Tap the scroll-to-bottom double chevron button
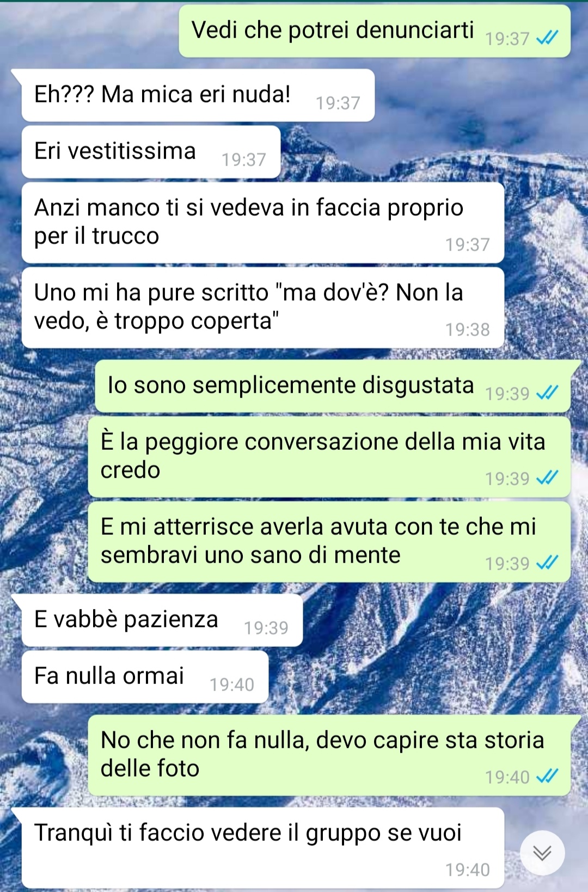Screen dimensions: 588x892 coord(542,853)
